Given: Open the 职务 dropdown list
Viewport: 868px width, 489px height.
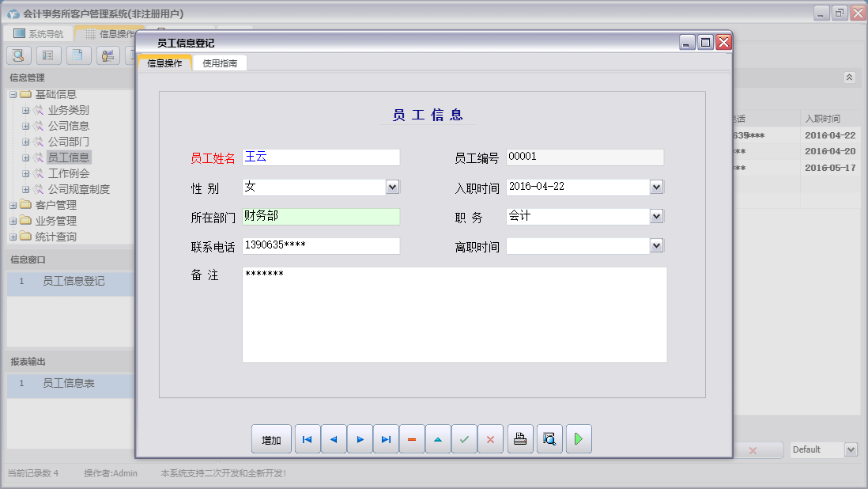Looking at the screenshot, I should click(656, 216).
